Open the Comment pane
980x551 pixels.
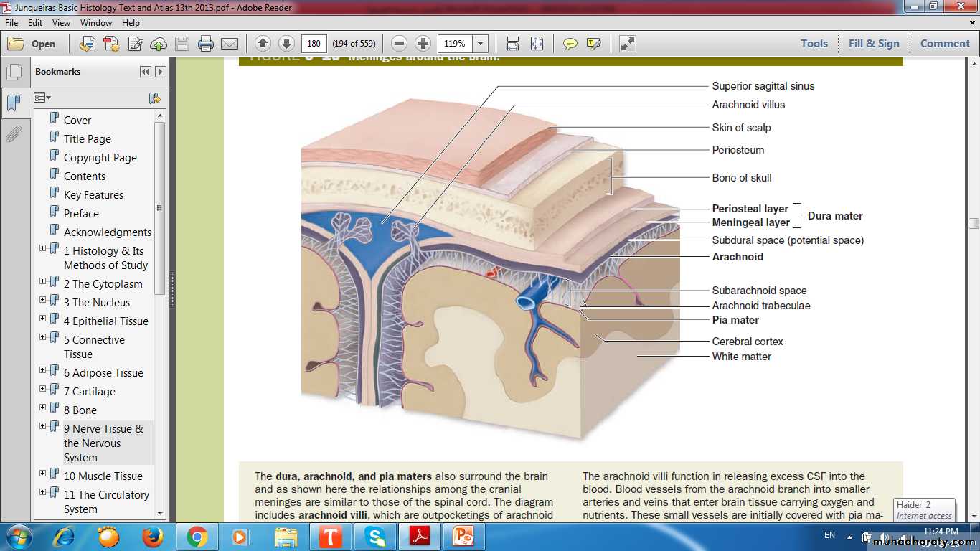coord(944,44)
